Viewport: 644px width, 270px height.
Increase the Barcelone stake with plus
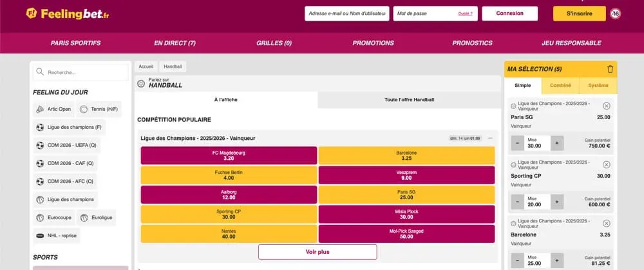point(557,260)
